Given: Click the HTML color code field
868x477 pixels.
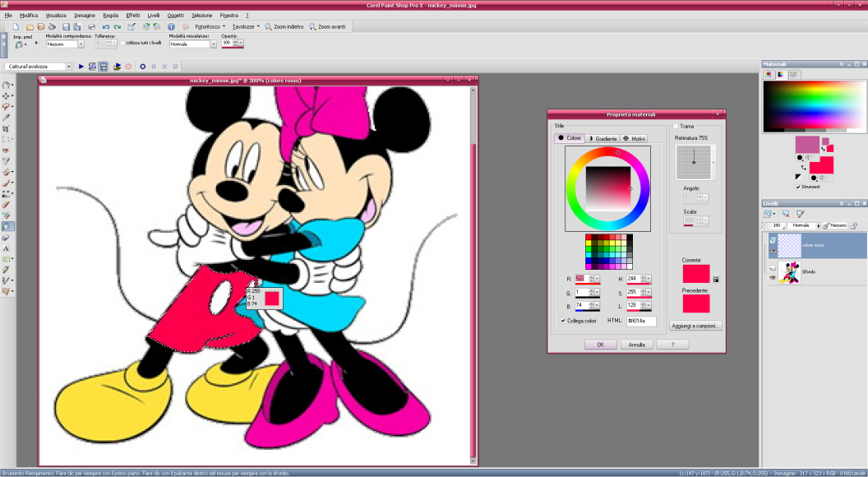Looking at the screenshot, I should click(x=642, y=322).
